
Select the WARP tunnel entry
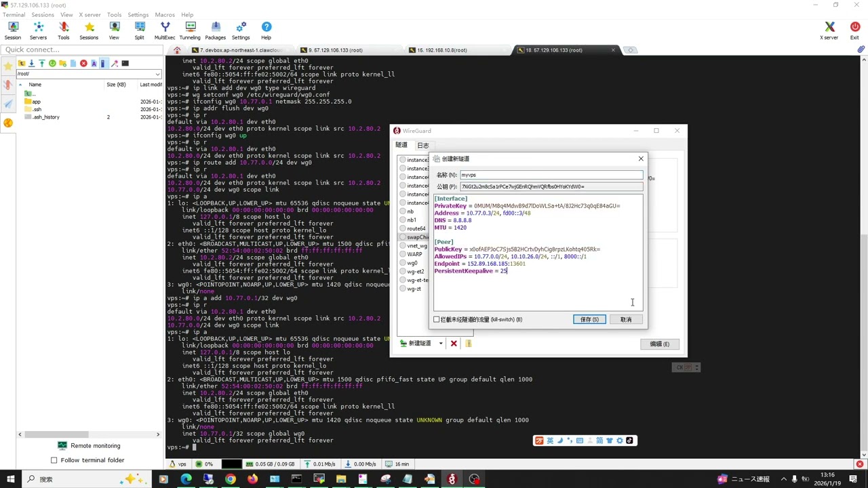414,254
